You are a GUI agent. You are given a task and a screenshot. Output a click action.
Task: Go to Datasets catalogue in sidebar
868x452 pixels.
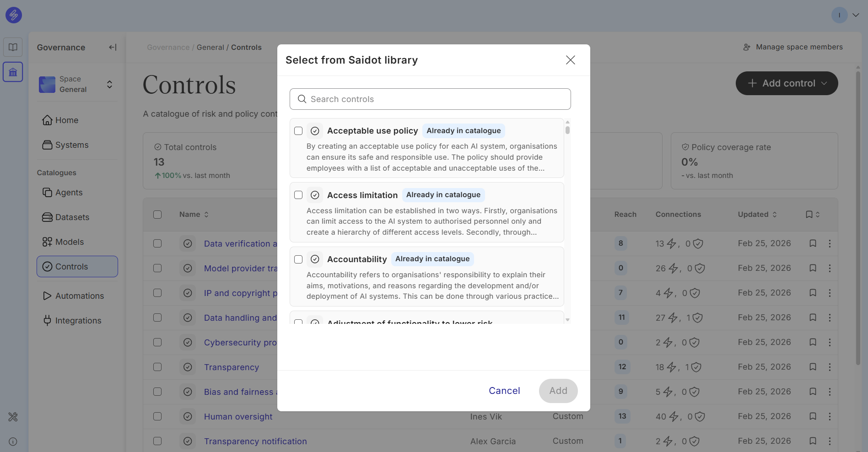point(72,217)
